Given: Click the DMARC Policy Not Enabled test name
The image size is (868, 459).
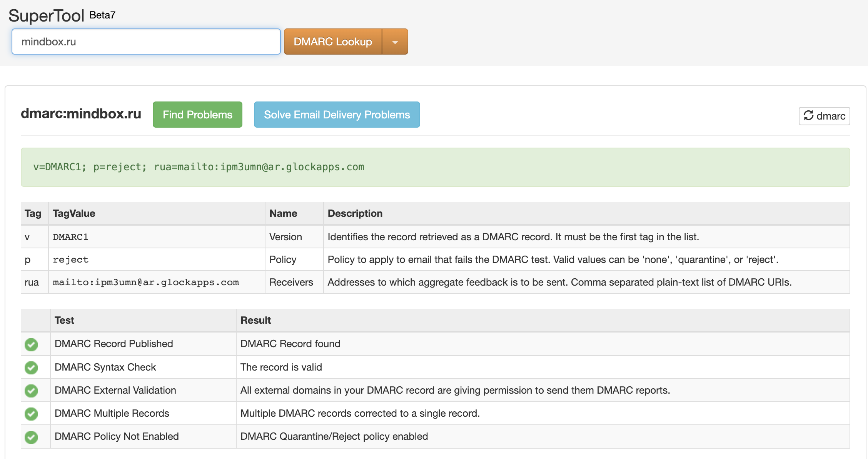Looking at the screenshot, I should [x=117, y=436].
